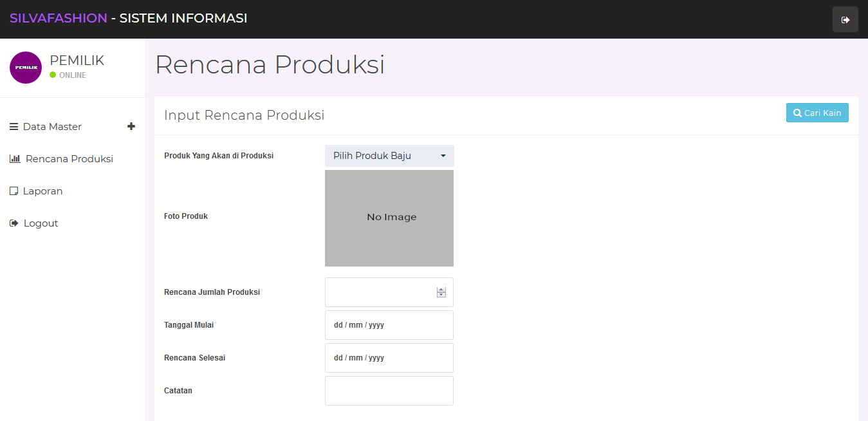Expand Data Master using the plus sign
Viewport: 868px width, 421px height.
(x=131, y=126)
